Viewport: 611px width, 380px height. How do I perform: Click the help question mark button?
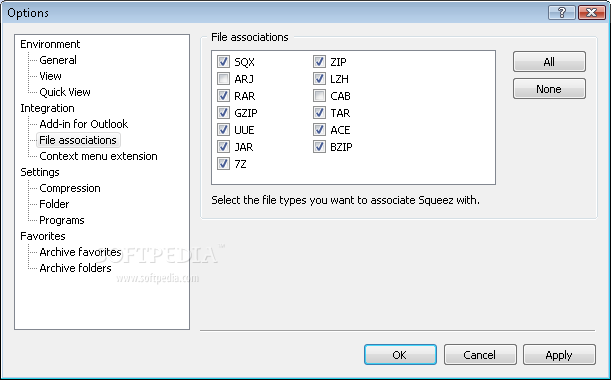point(562,12)
